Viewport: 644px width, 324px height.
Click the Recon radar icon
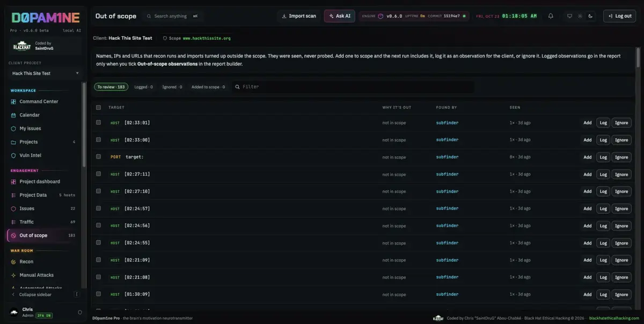coord(14,262)
